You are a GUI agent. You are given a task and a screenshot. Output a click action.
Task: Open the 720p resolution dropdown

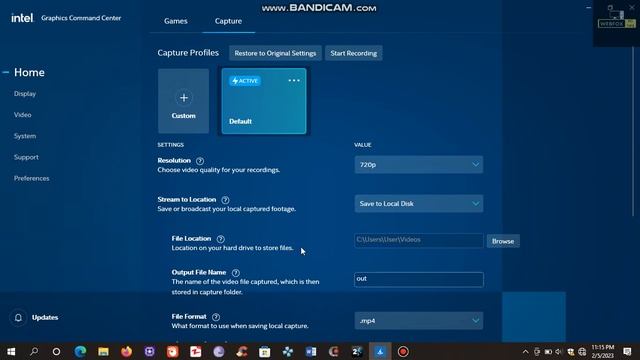419,164
